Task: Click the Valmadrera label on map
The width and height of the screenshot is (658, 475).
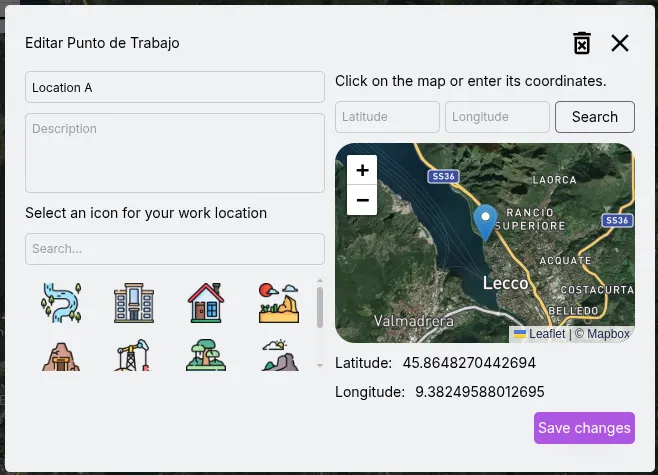Action: pos(414,321)
